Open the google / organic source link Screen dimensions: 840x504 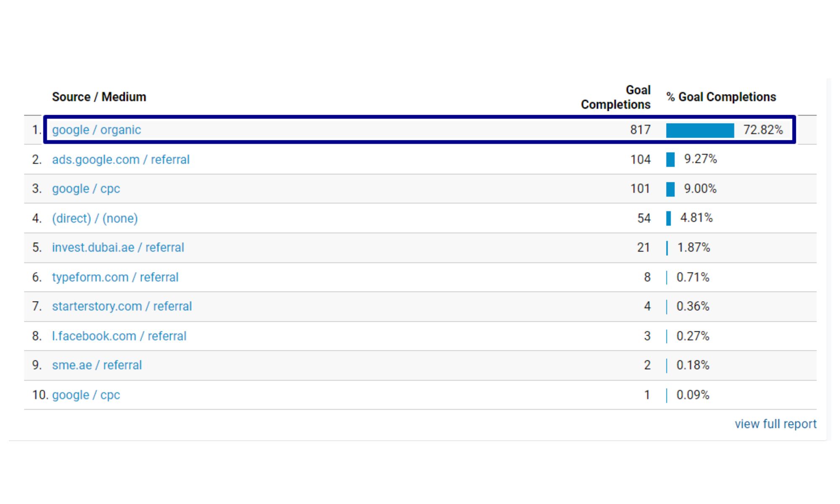[96, 130]
